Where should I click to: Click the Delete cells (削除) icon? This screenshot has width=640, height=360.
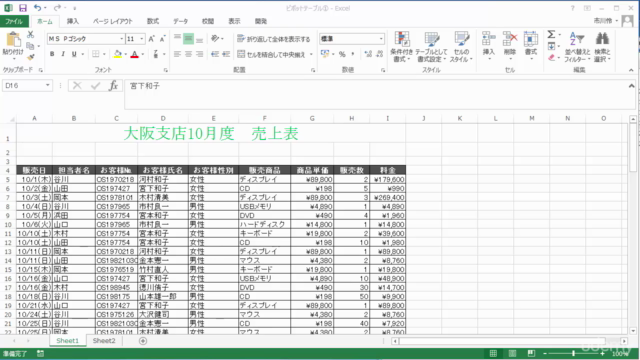point(510,39)
